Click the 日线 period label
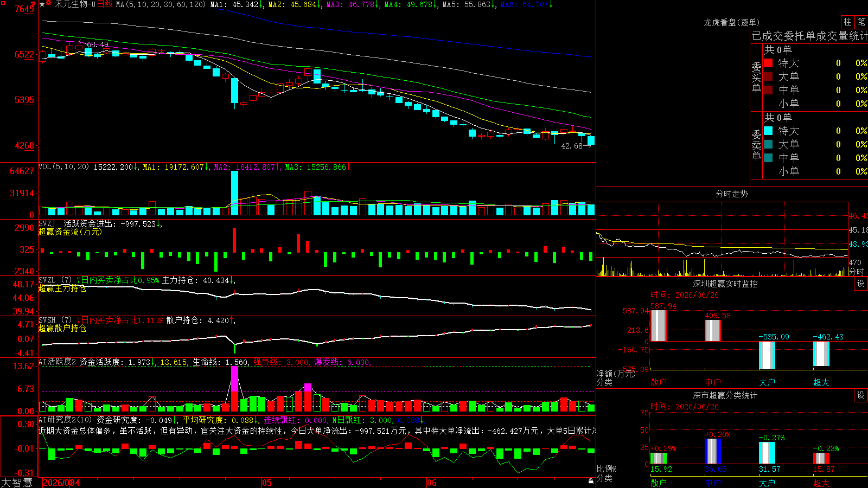Screen dimensions: 868x488 coord(105,4)
